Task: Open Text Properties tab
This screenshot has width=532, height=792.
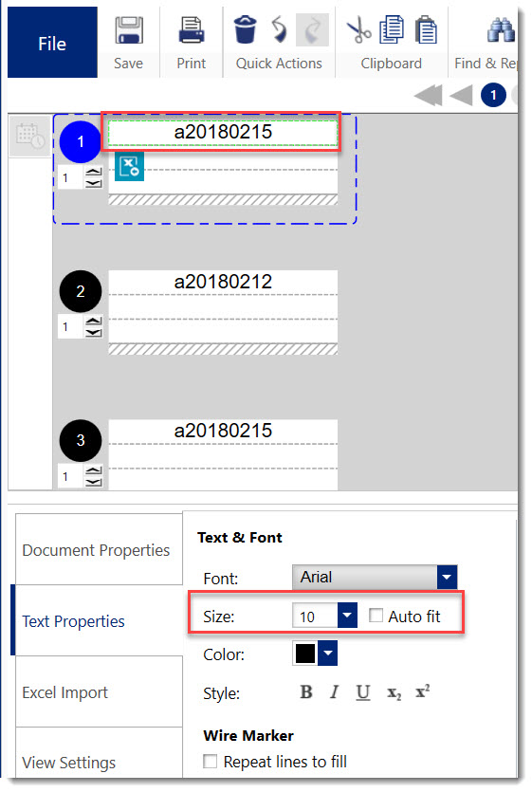Action: click(x=99, y=620)
